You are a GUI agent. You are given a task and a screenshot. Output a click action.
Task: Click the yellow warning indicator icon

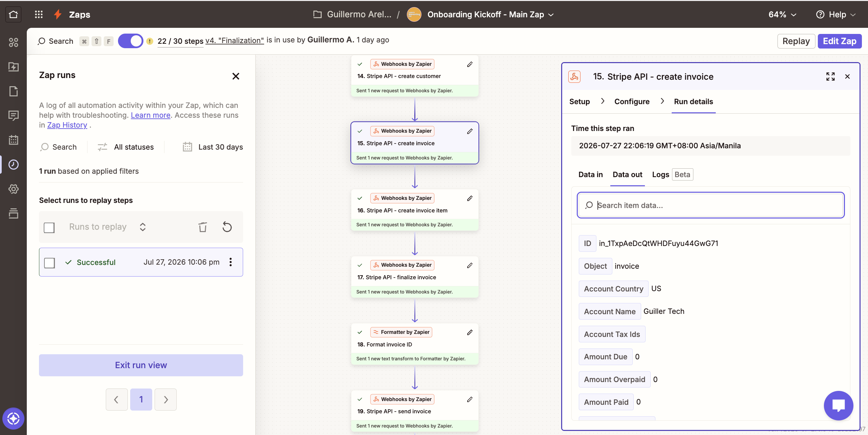[x=150, y=41]
